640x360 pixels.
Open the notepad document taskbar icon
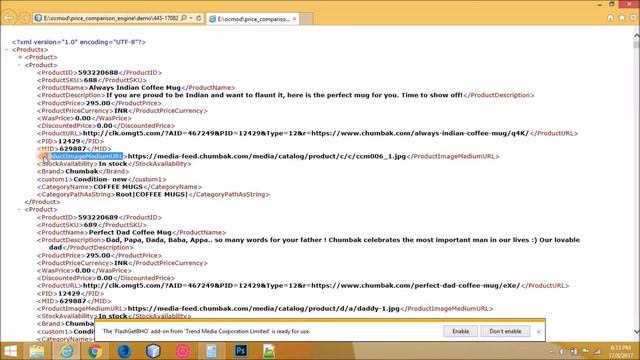tap(211, 351)
